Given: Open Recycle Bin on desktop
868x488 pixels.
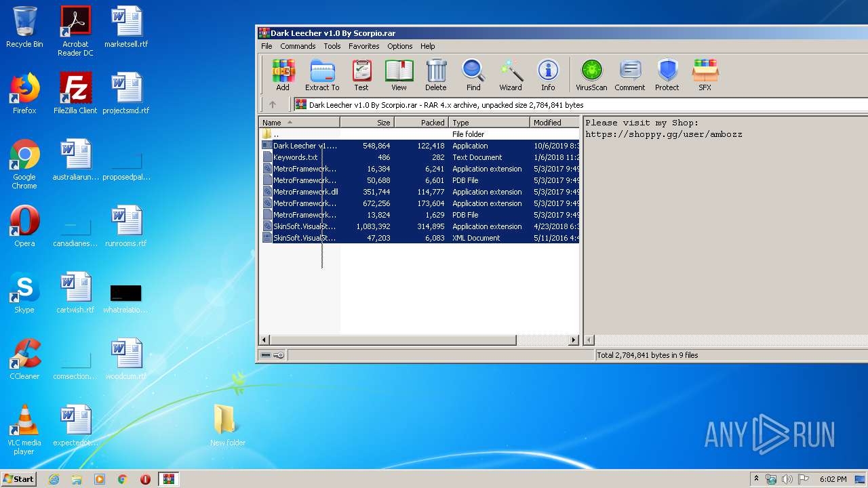Looking at the screenshot, I should click(x=24, y=27).
